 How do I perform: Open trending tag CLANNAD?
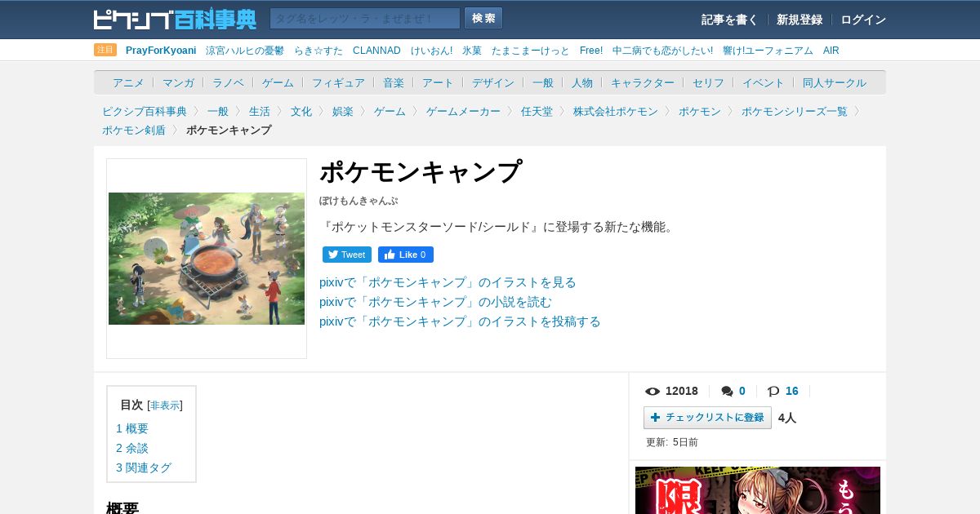pyautogui.click(x=376, y=51)
